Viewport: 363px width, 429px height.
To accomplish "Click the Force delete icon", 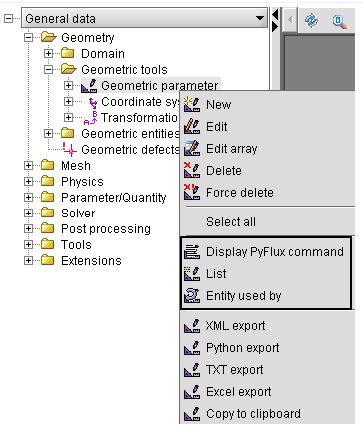I will pyautogui.click(x=192, y=192).
